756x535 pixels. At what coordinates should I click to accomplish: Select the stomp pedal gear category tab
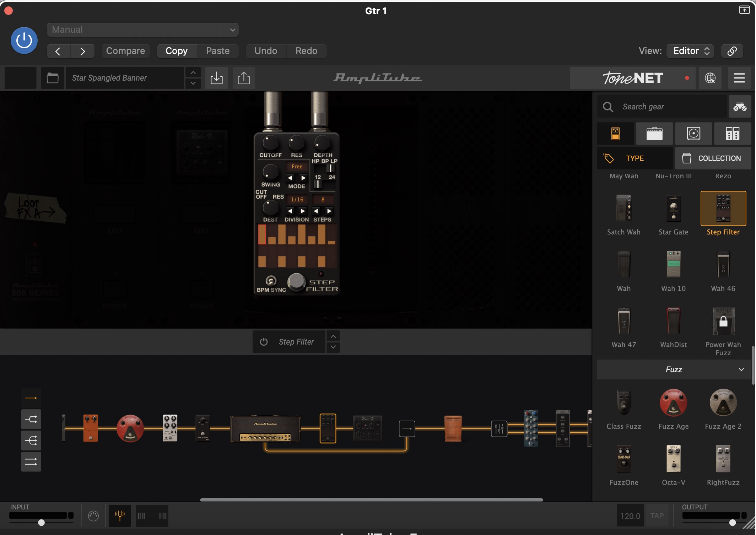coord(615,134)
